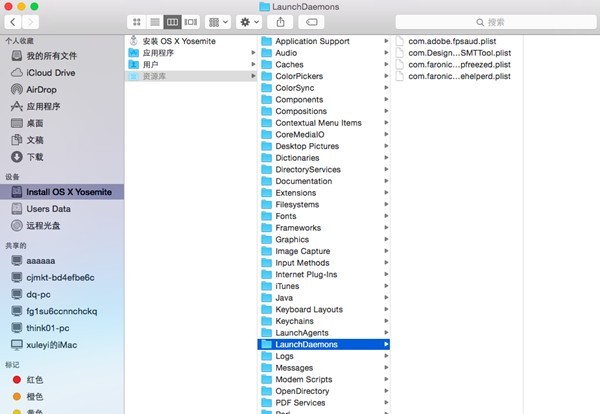Screen dimensions: 600x414
Task: Switch to list view
Action: pos(155,22)
